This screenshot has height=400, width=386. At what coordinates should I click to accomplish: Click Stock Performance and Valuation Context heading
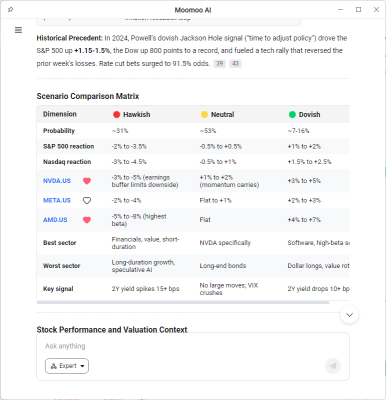tap(112, 329)
